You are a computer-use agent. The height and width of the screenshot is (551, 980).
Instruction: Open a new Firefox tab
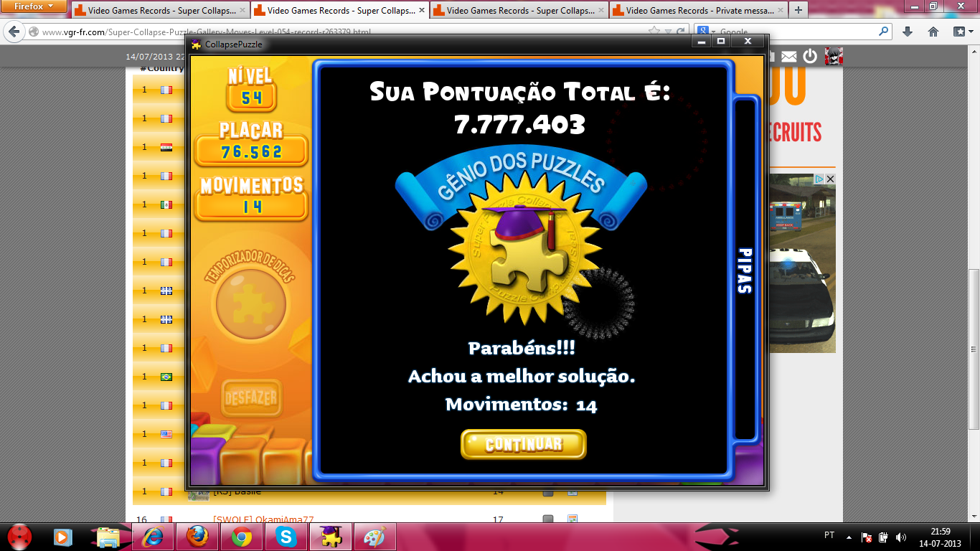pyautogui.click(x=798, y=11)
